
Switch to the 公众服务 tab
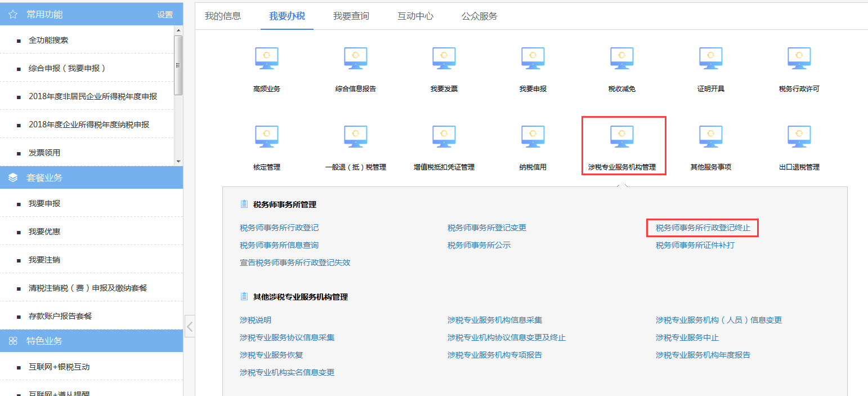pyautogui.click(x=480, y=16)
